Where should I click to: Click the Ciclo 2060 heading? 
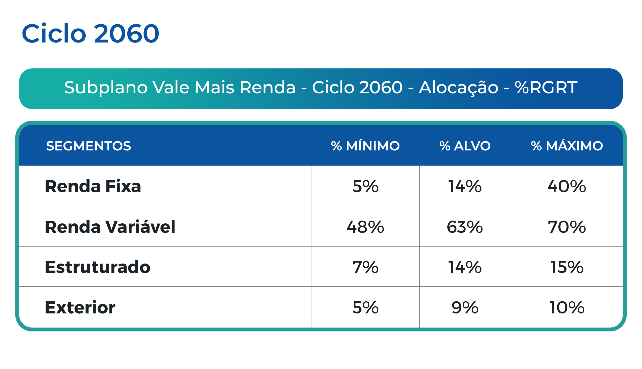pos(90,33)
